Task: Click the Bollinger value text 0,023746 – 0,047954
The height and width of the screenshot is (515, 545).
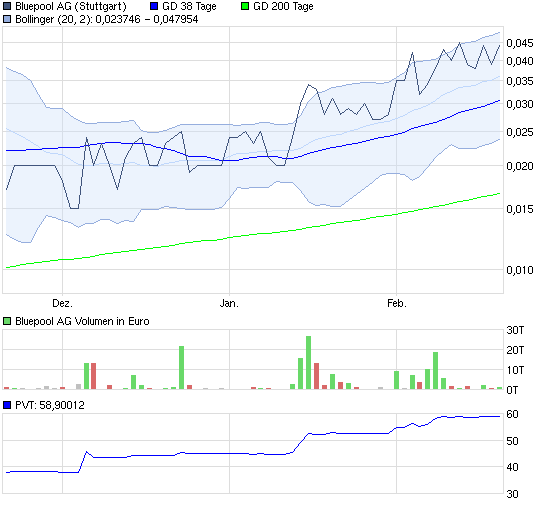Action: point(147,19)
